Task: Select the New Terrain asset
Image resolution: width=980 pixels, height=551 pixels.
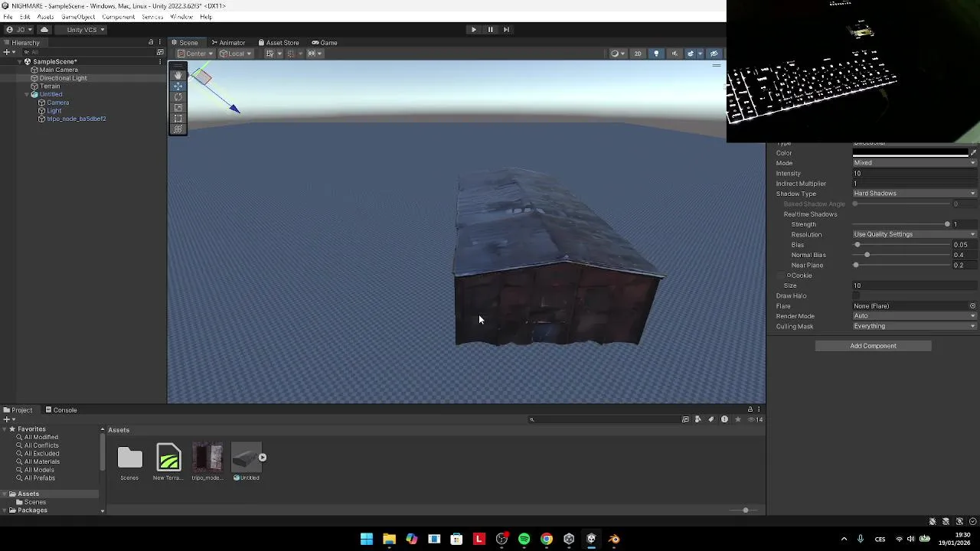Action: tap(168, 458)
